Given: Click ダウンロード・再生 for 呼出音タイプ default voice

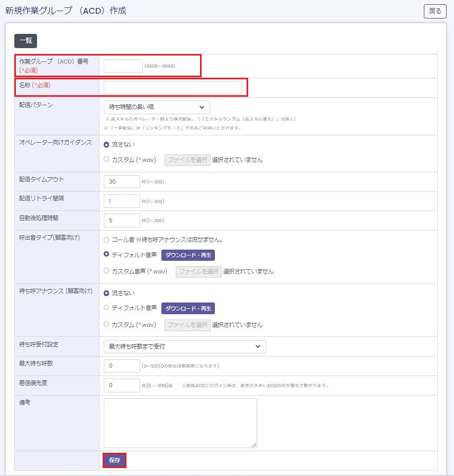Looking at the screenshot, I should [x=188, y=255].
